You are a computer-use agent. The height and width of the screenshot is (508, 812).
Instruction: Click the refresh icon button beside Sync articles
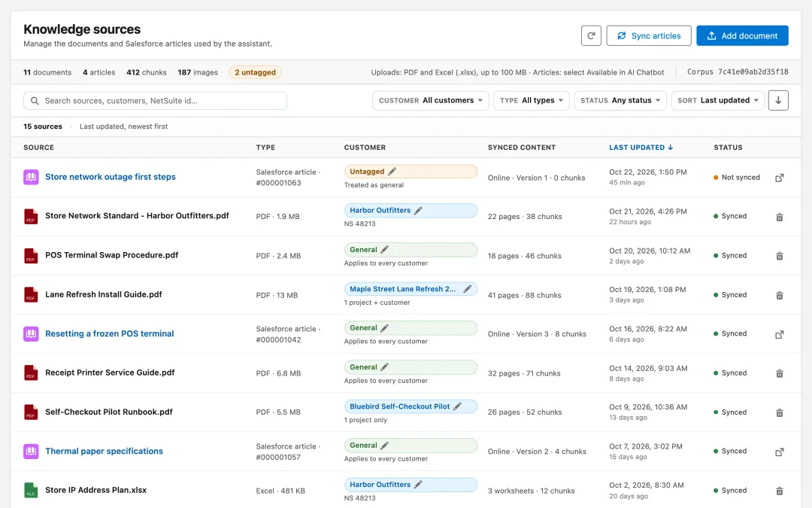click(591, 36)
